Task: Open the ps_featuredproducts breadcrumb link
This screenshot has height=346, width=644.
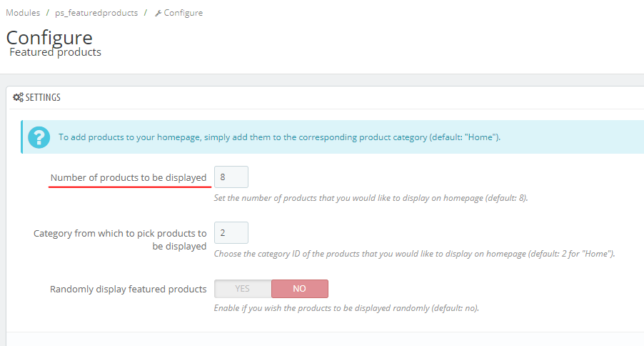Action: click(96, 13)
